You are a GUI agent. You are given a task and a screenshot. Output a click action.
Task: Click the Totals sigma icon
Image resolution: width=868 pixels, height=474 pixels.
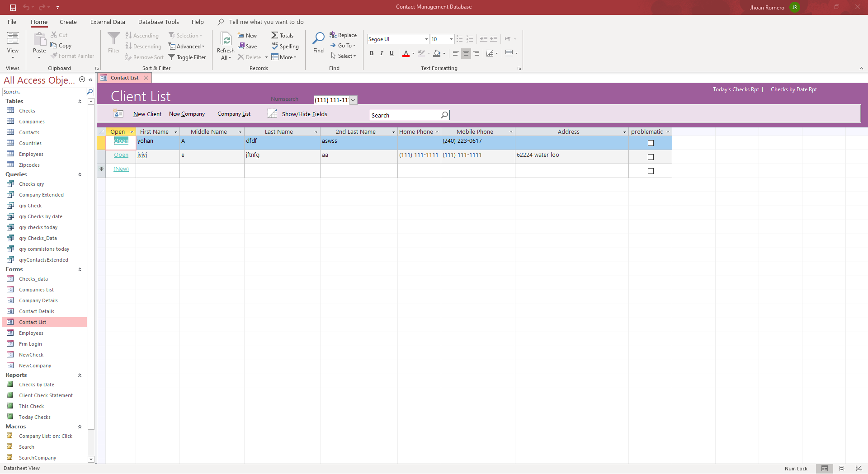[x=274, y=35]
